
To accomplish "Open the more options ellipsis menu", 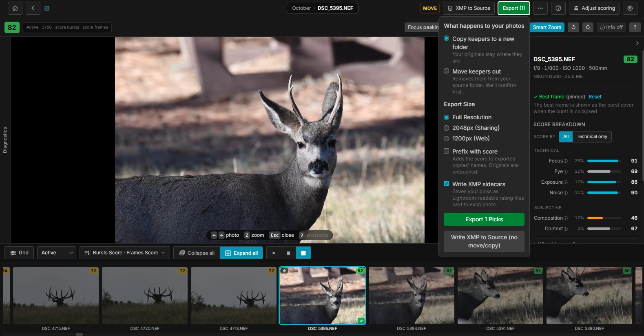I will [x=540, y=8].
